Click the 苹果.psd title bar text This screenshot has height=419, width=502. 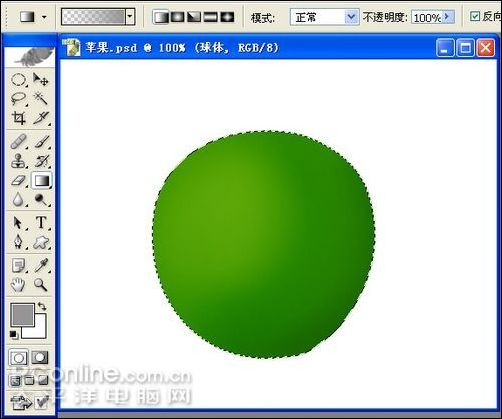pos(182,48)
